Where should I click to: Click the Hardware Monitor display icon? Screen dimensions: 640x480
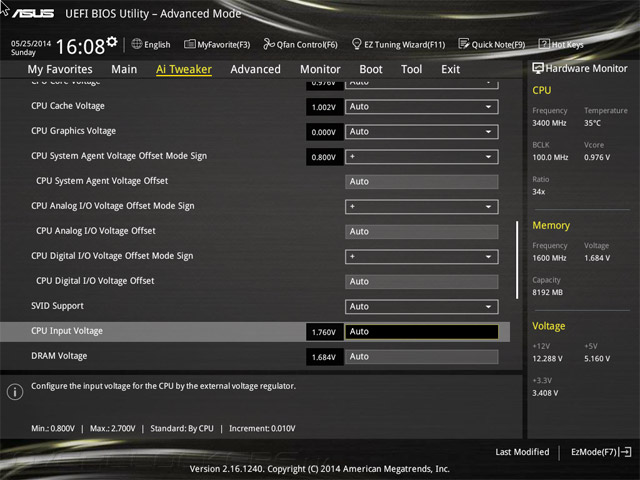point(538,68)
